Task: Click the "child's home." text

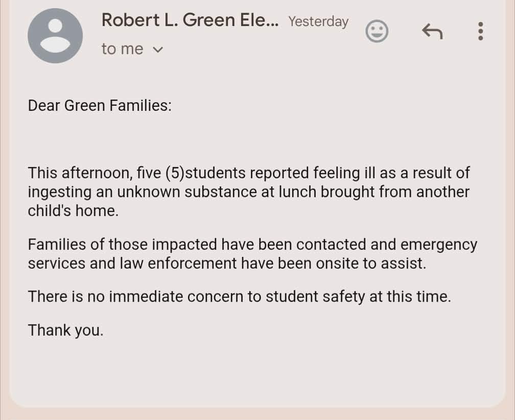Action: 73,211
